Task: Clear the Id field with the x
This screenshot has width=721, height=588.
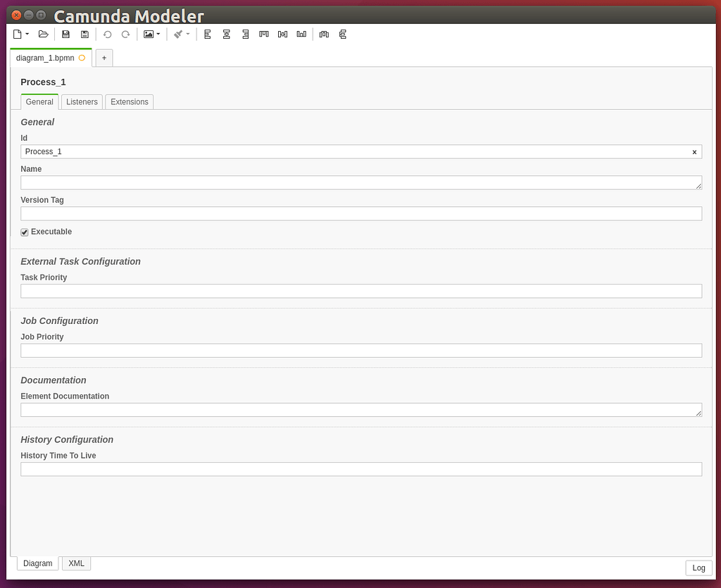Action: coord(694,152)
